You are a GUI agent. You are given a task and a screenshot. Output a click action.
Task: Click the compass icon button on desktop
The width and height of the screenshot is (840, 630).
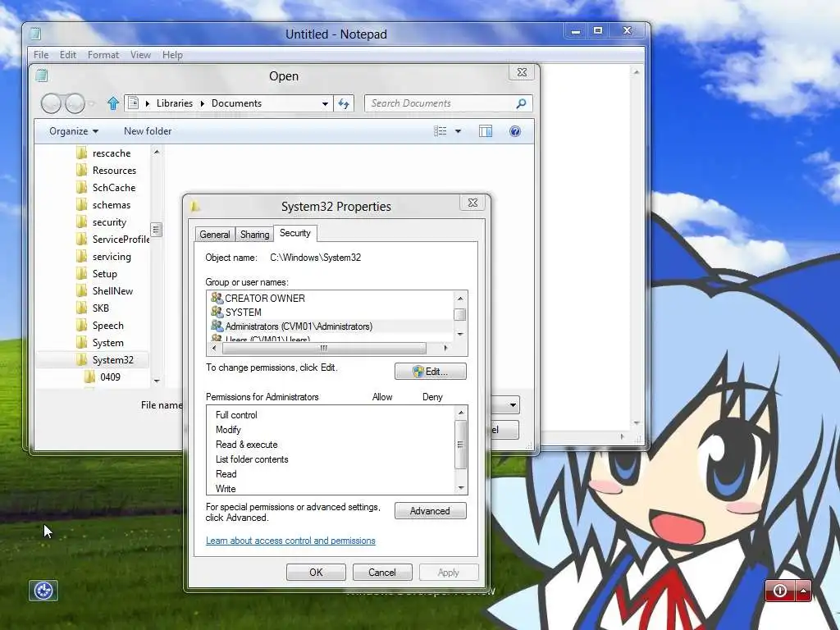pos(43,591)
